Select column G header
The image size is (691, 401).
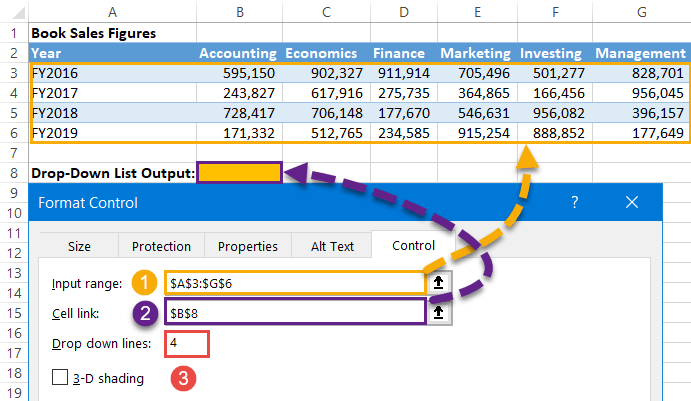[642, 12]
